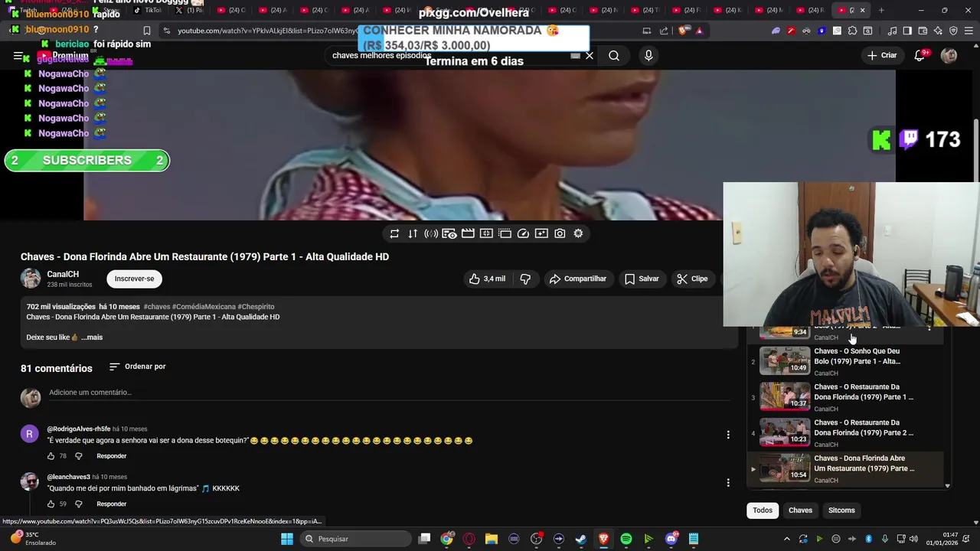Open the playback speed gauge icon
The width and height of the screenshot is (980, 551).
pos(523,233)
